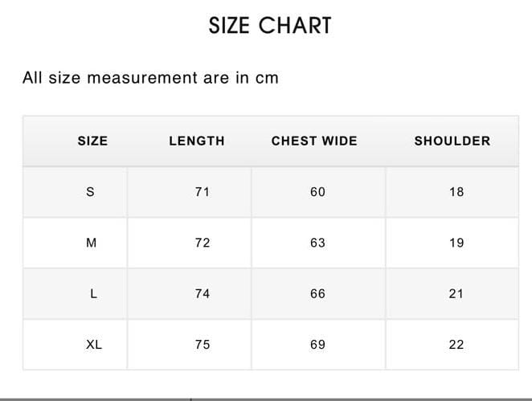Click the L size row label

tap(94, 294)
